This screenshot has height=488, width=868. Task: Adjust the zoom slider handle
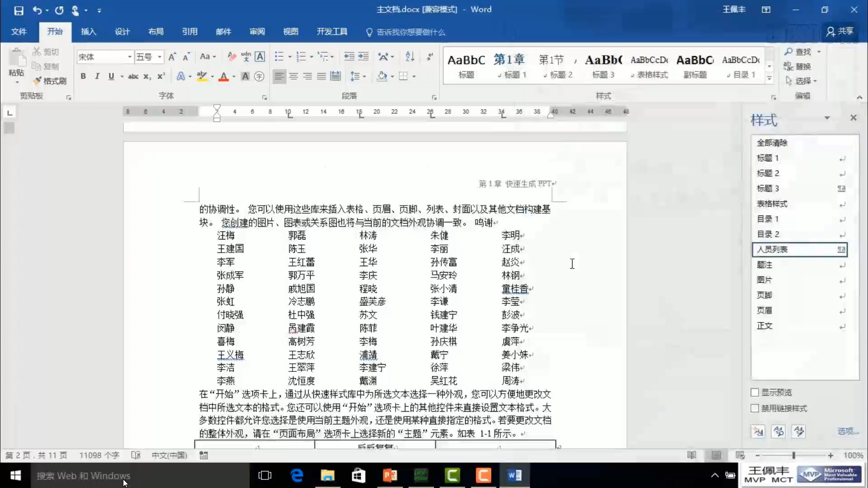point(793,455)
